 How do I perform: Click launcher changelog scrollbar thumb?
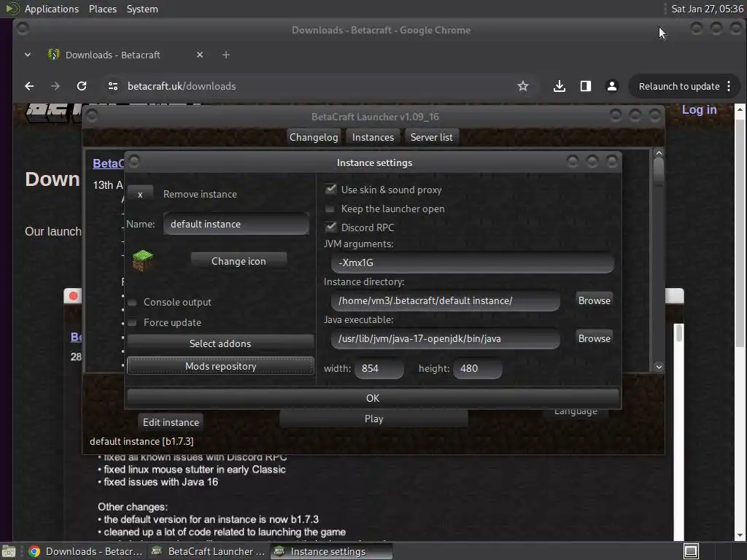[x=659, y=171]
